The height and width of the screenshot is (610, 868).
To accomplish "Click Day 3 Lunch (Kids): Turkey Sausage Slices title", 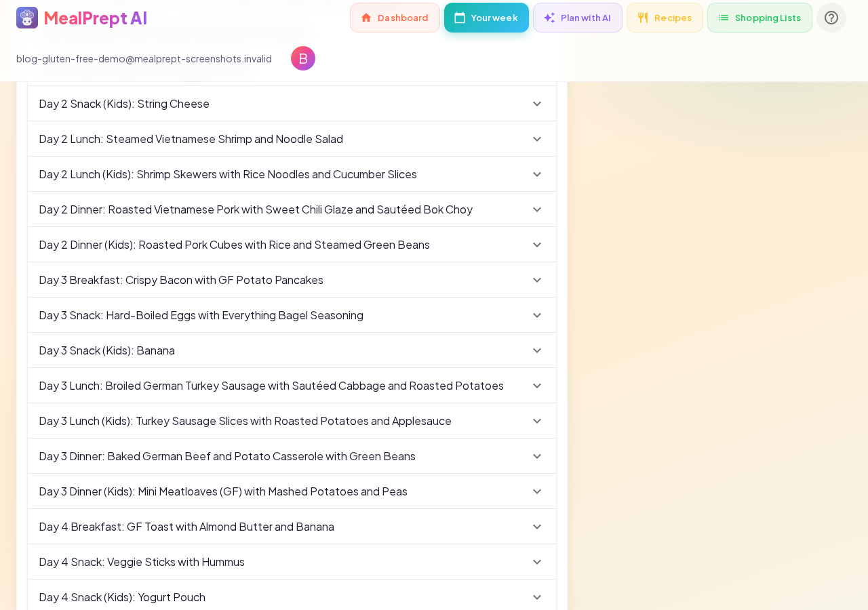I will [x=245, y=421].
